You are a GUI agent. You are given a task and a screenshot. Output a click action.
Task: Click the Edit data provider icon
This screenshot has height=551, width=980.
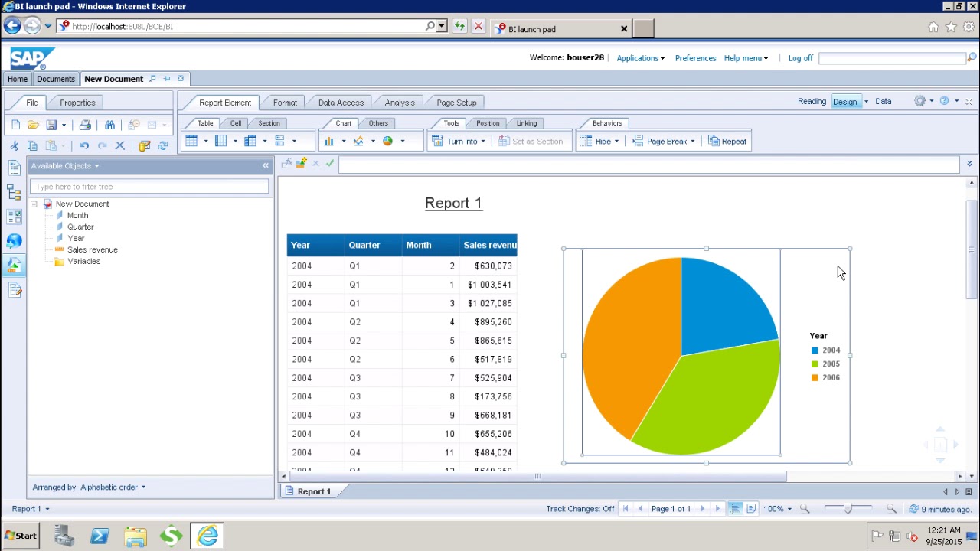[144, 145]
